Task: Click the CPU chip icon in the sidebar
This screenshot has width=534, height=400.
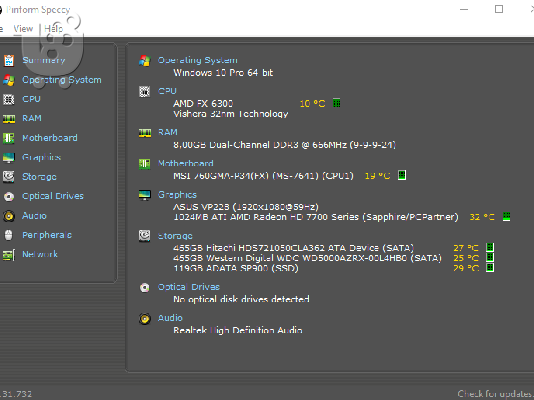Action: (x=9, y=99)
